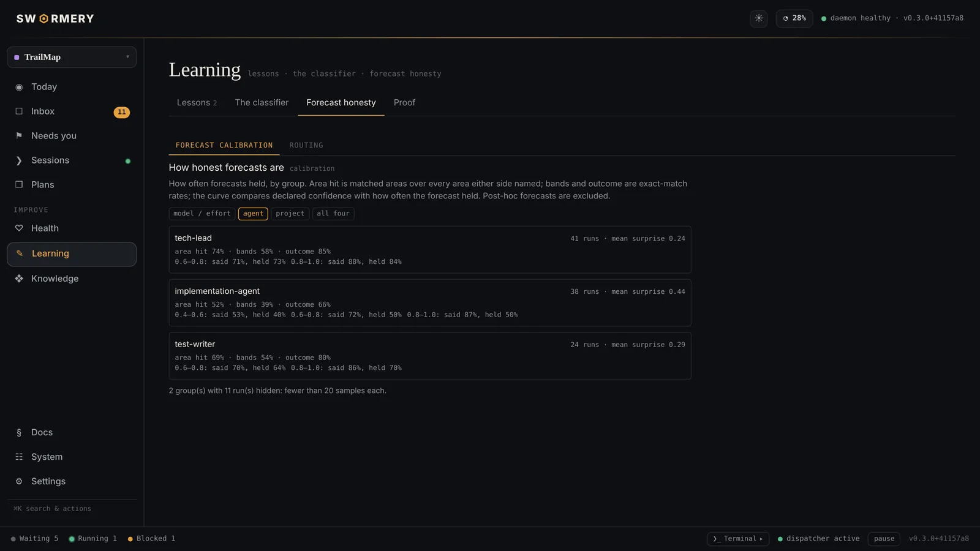Click the Docs section-sign icon
This screenshot has height=551, width=980.
click(x=19, y=432)
